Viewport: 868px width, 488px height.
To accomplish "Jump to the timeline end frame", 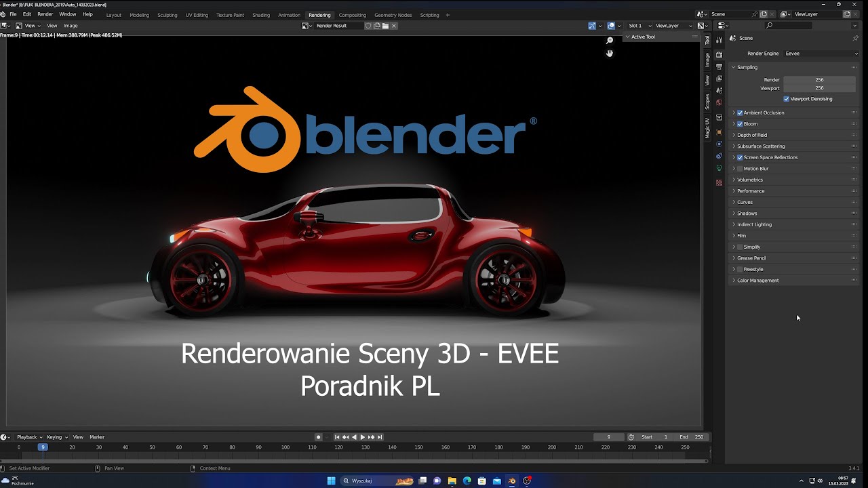I will pos(380,437).
